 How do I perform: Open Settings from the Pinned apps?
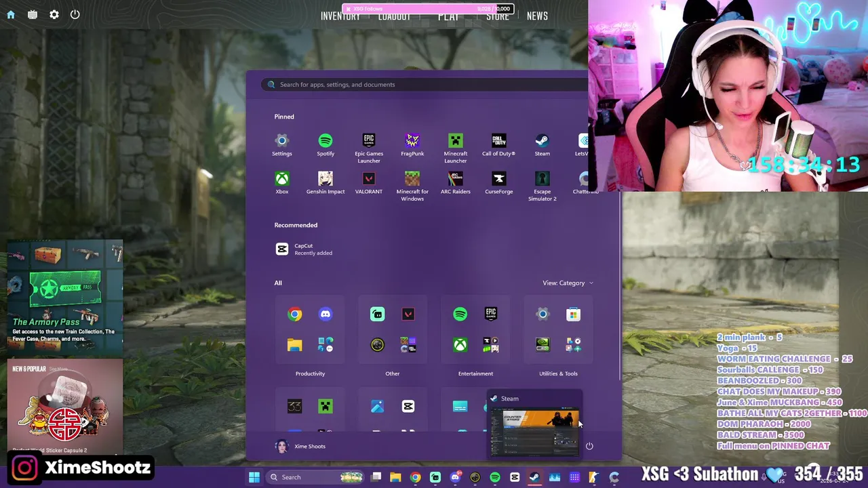click(x=282, y=145)
